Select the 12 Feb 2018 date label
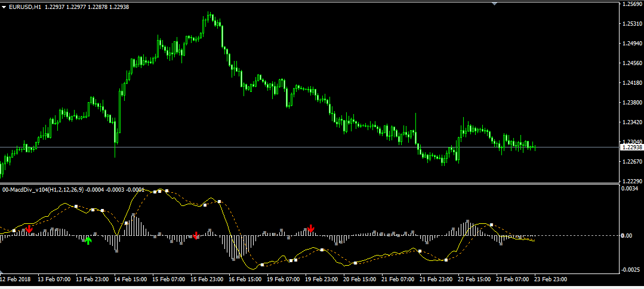The image size is (644, 289). click(x=16, y=279)
